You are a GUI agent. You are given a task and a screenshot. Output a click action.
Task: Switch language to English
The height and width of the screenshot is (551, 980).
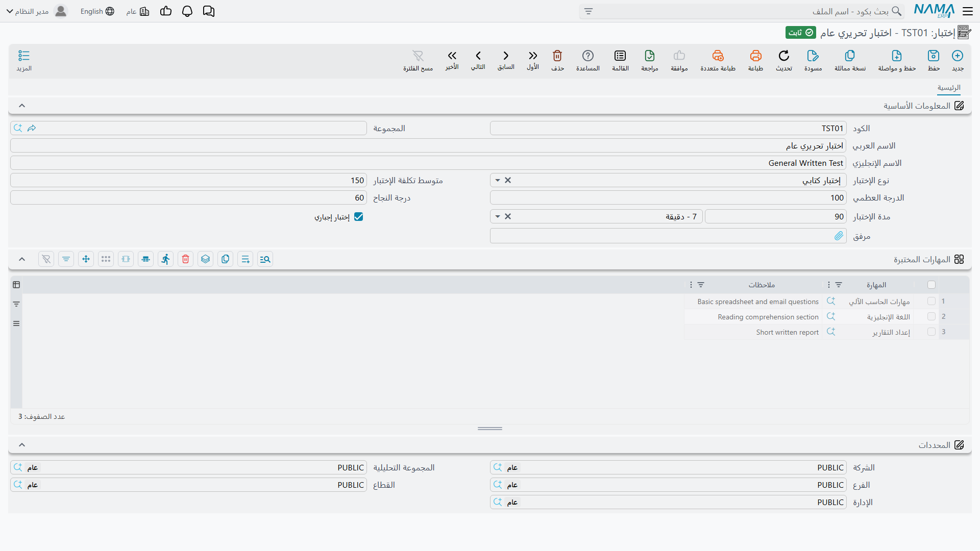97,11
